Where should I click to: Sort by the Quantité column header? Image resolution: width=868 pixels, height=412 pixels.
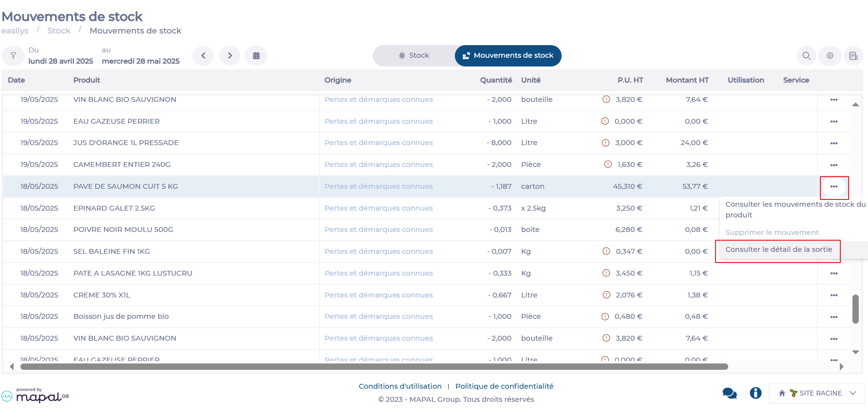tap(496, 80)
